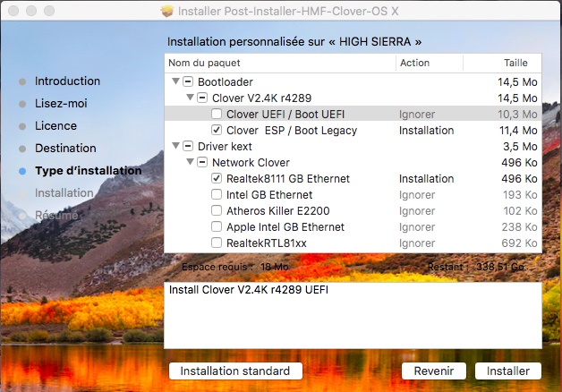Select the Résumé step in sidebar
The width and height of the screenshot is (562, 392).
tap(56, 215)
